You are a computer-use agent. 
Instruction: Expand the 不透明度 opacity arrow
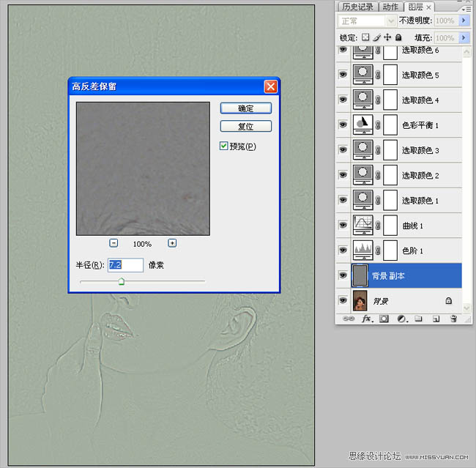pos(464,21)
